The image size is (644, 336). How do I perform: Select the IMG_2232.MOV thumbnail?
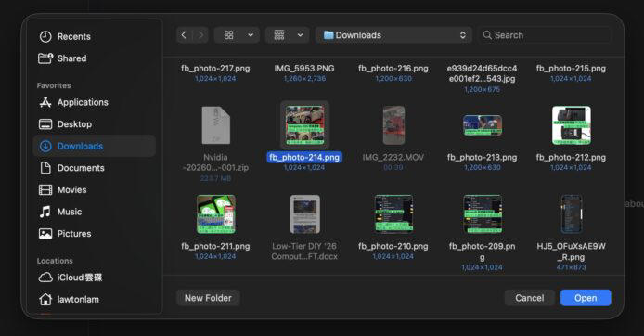pos(393,125)
